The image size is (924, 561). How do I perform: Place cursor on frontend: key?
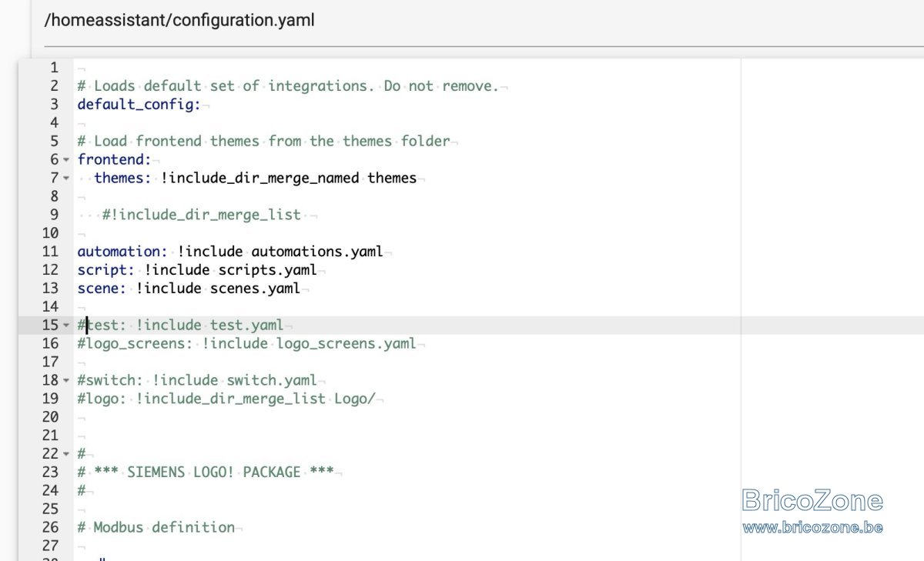click(x=114, y=159)
